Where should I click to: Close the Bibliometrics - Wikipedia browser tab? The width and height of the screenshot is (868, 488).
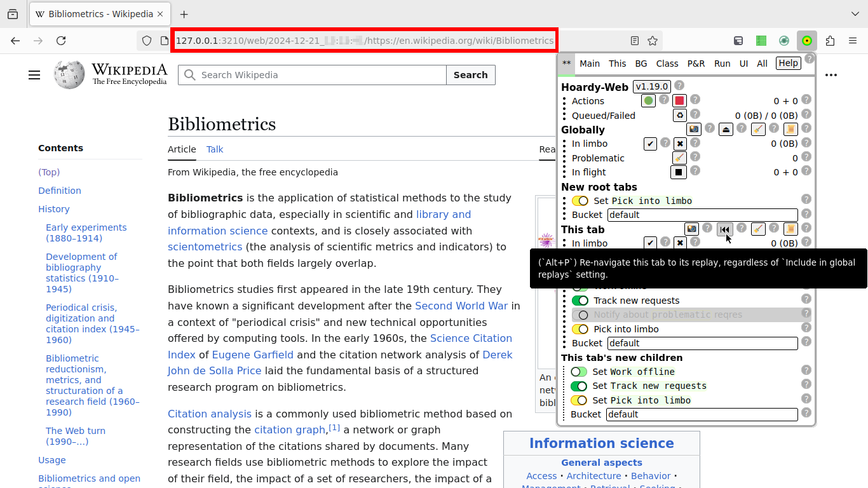pyautogui.click(x=160, y=14)
